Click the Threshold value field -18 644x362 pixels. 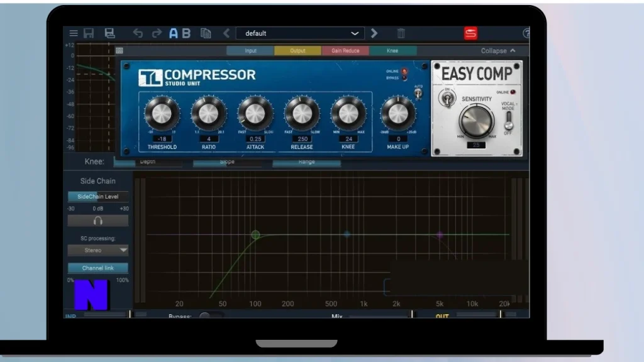162,139
